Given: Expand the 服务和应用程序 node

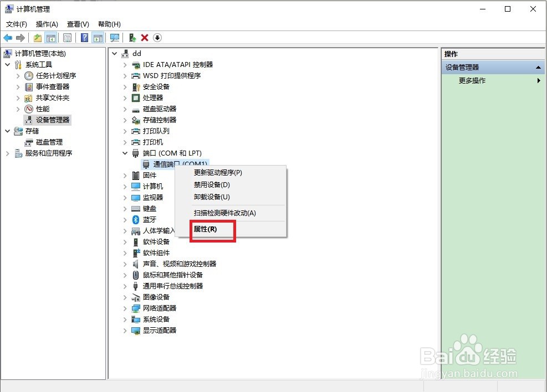Looking at the screenshot, I should [8, 153].
